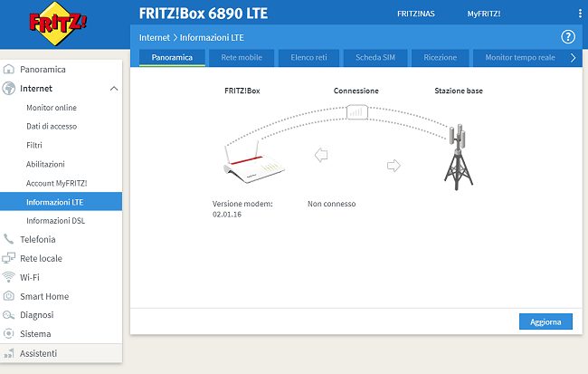Click the Internet globe icon
588x374 pixels.
click(9, 88)
